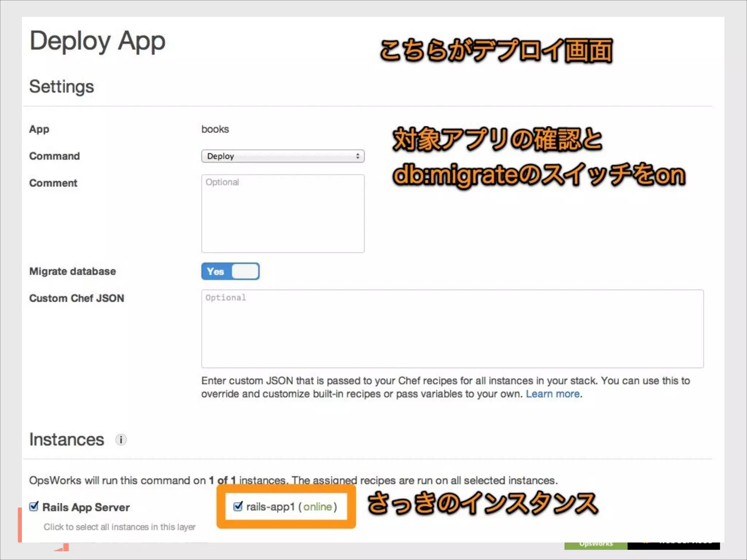747x560 pixels.
Task: Click the Yes label on Migrate switch
Action: tap(215, 272)
